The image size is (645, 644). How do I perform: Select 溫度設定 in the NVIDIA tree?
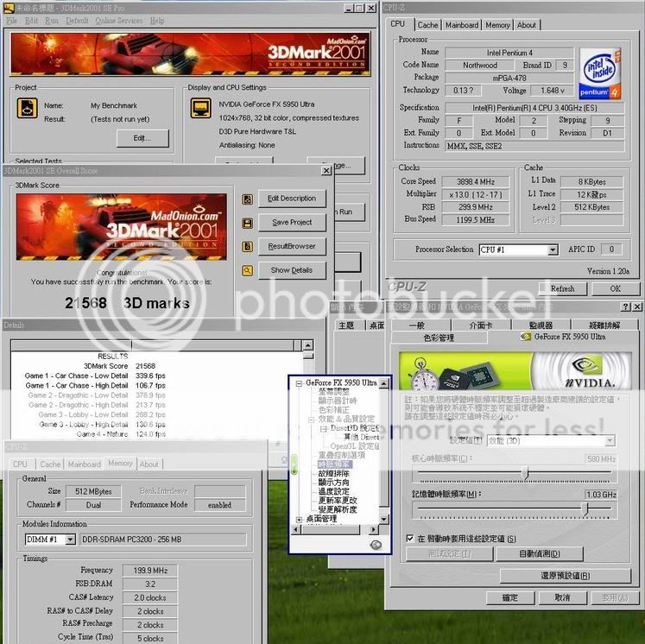pyautogui.click(x=333, y=491)
